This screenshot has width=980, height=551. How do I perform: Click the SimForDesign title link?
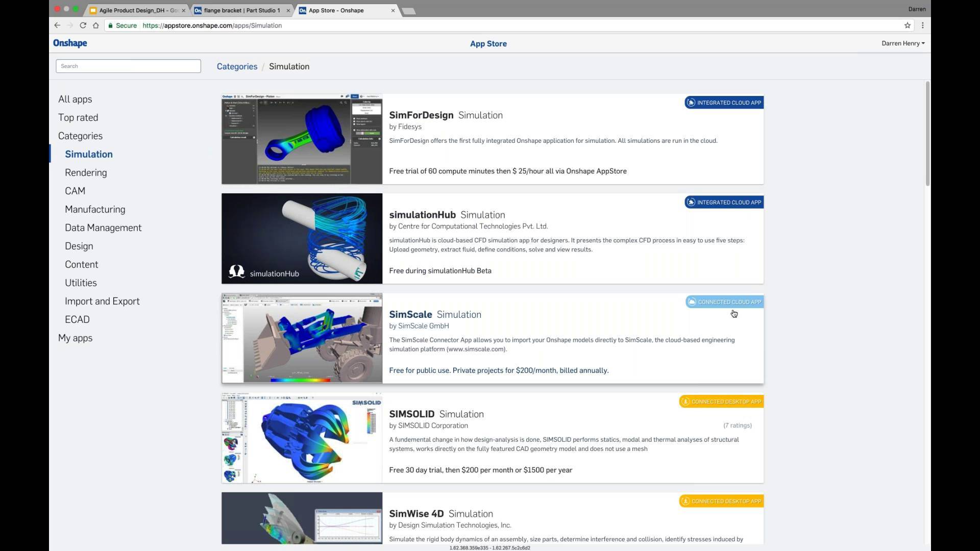(x=421, y=115)
